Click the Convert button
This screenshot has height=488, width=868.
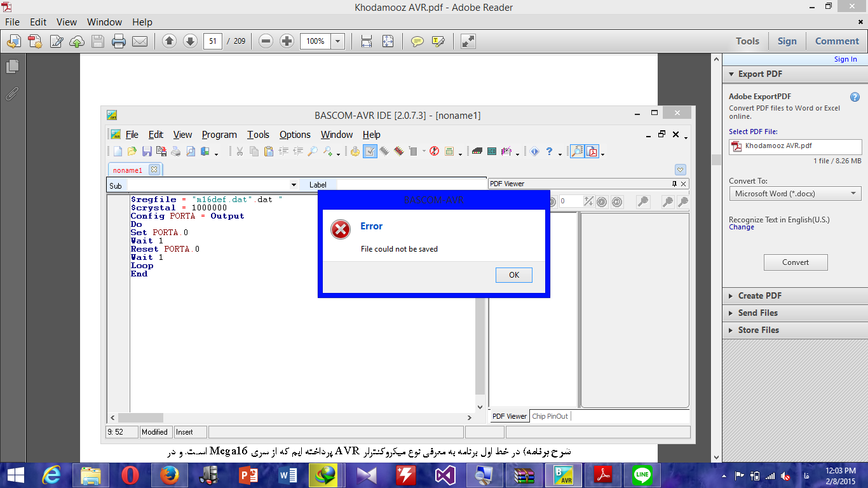pyautogui.click(x=796, y=262)
